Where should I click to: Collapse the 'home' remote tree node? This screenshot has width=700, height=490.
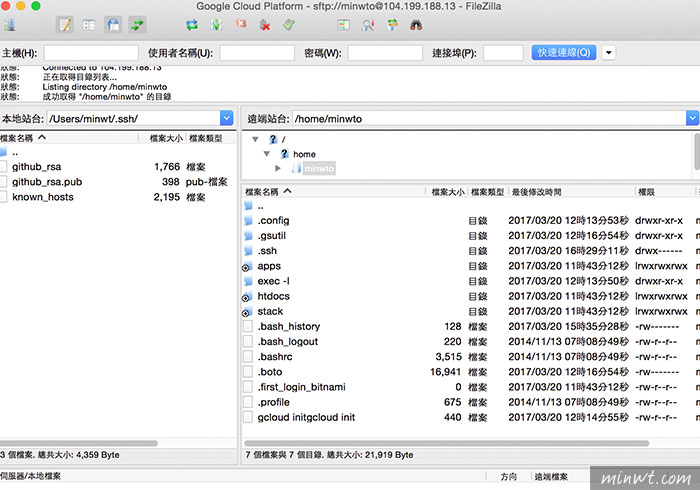click(267, 154)
